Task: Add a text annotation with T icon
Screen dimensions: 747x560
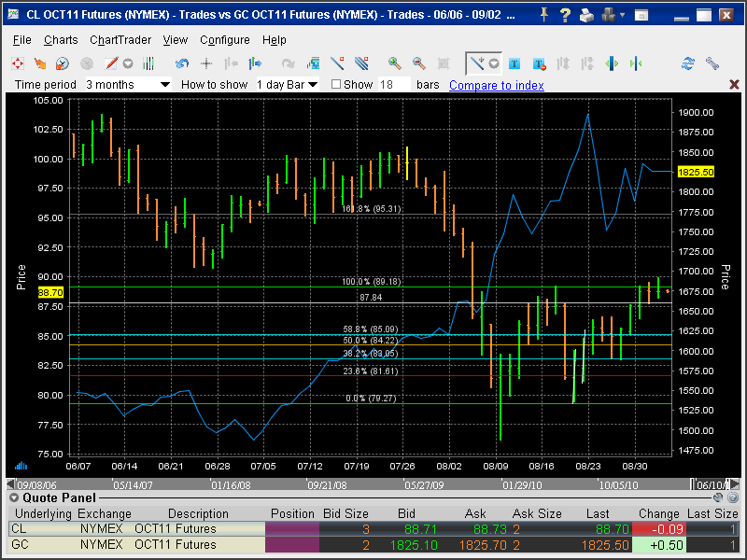Action: click(x=514, y=63)
